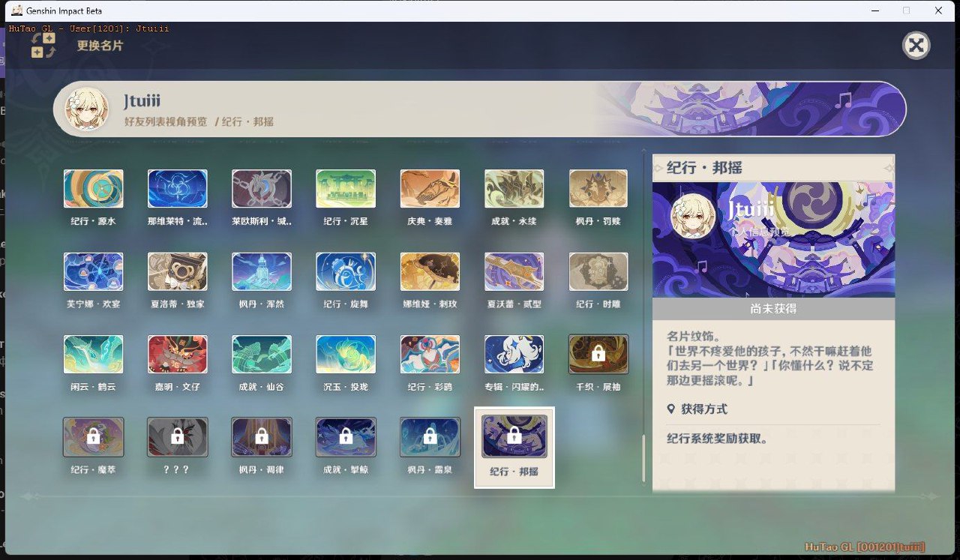
Task: Click the Jtuiii name in the banner
Action: [142, 101]
